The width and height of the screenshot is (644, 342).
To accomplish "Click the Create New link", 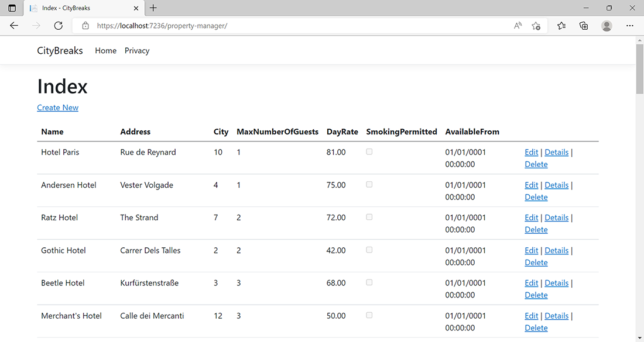I will [x=57, y=108].
